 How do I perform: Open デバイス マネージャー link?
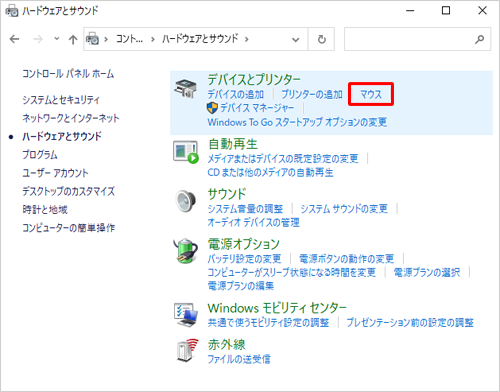click(257, 108)
